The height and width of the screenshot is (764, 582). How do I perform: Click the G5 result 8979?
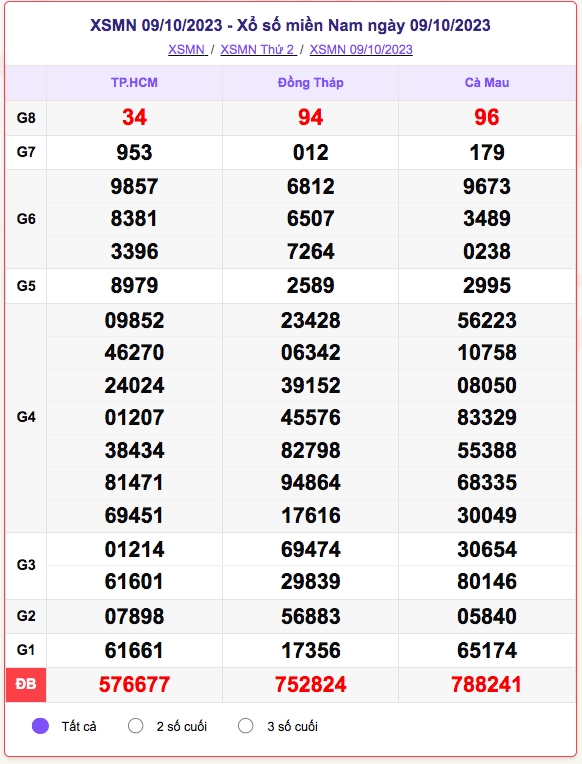point(135,286)
